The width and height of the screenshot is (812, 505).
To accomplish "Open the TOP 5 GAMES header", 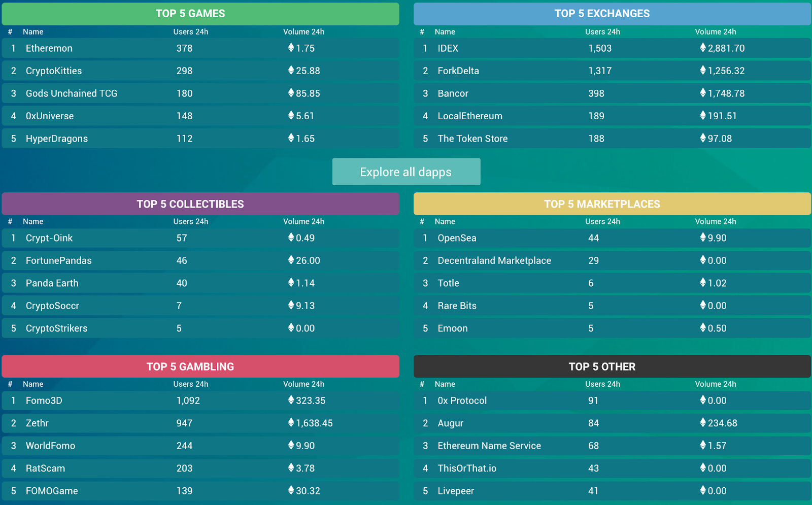I will tap(200, 14).
